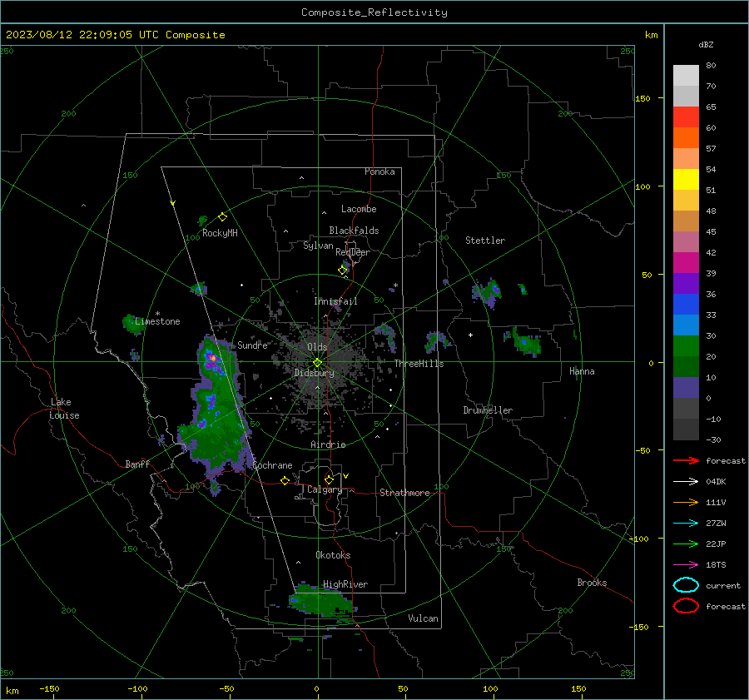This screenshot has height=700, width=749.
Task: Click the Cochrane label
Action: click(x=272, y=465)
